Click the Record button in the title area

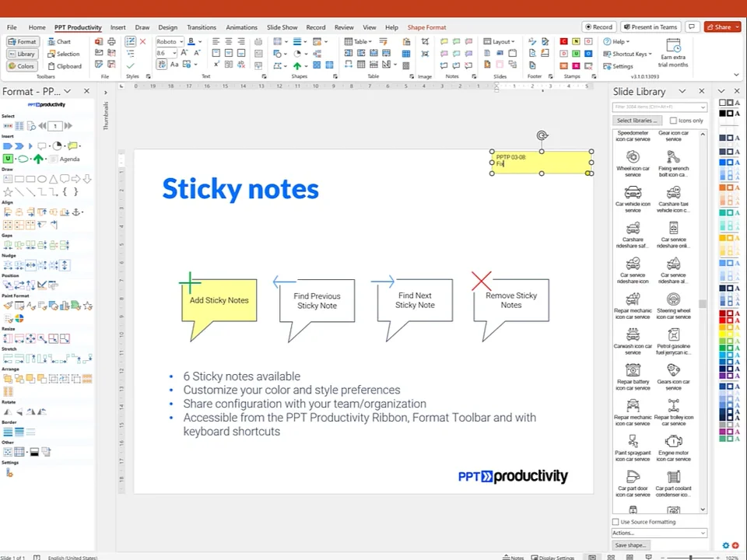(x=599, y=27)
